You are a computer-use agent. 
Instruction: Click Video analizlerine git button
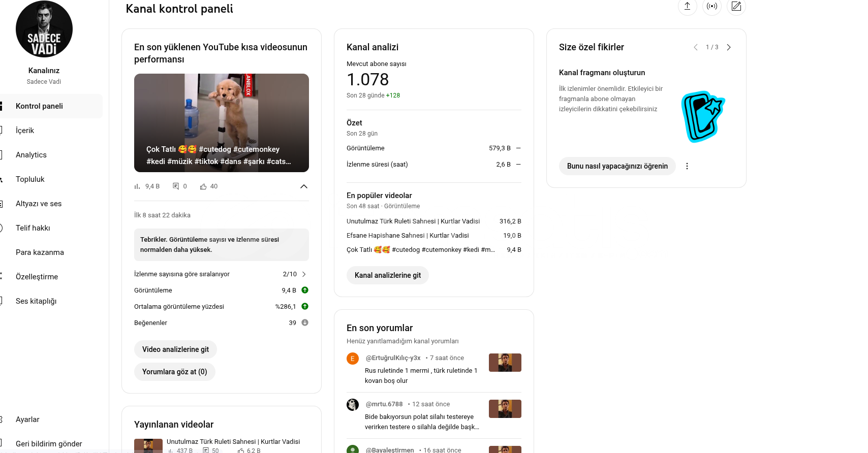(175, 349)
